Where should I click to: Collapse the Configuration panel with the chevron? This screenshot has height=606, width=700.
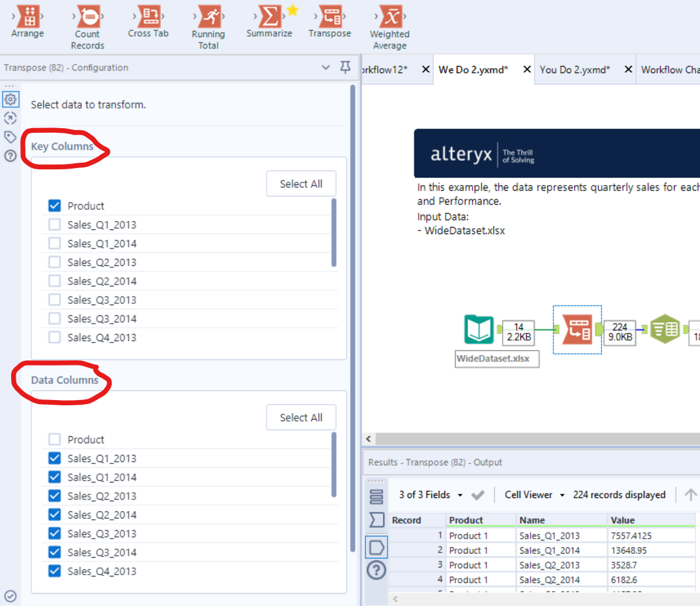325,67
